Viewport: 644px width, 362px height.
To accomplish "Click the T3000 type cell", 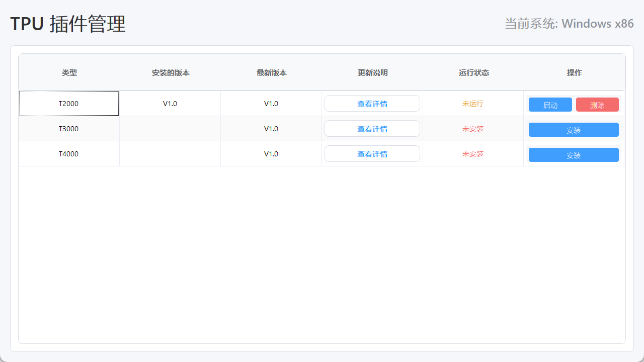I will point(69,129).
